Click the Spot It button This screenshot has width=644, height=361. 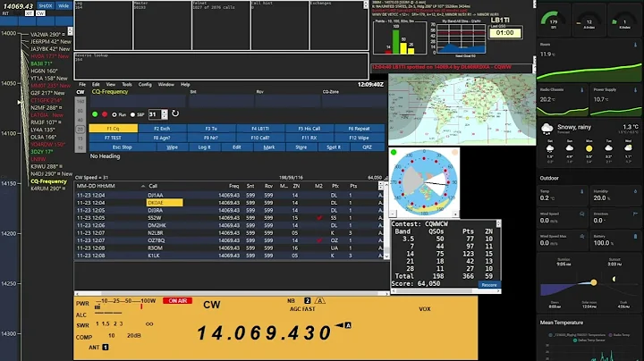coord(334,147)
